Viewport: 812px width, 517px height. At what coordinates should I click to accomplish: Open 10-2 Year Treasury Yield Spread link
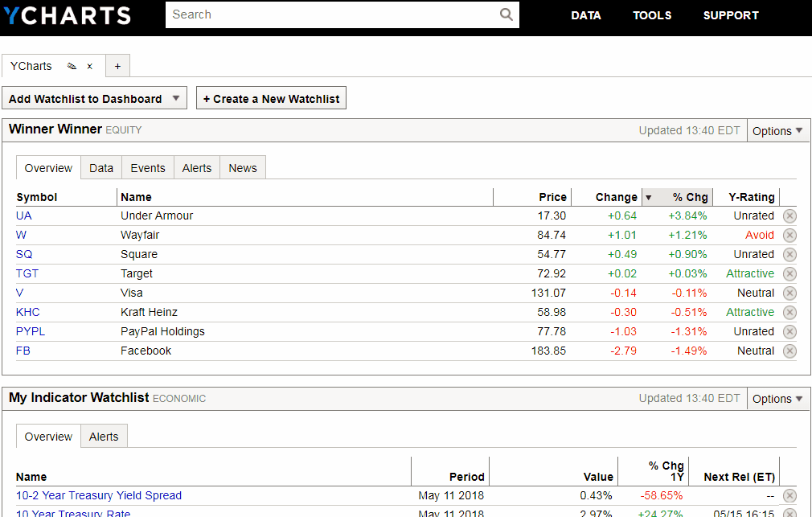(99, 495)
